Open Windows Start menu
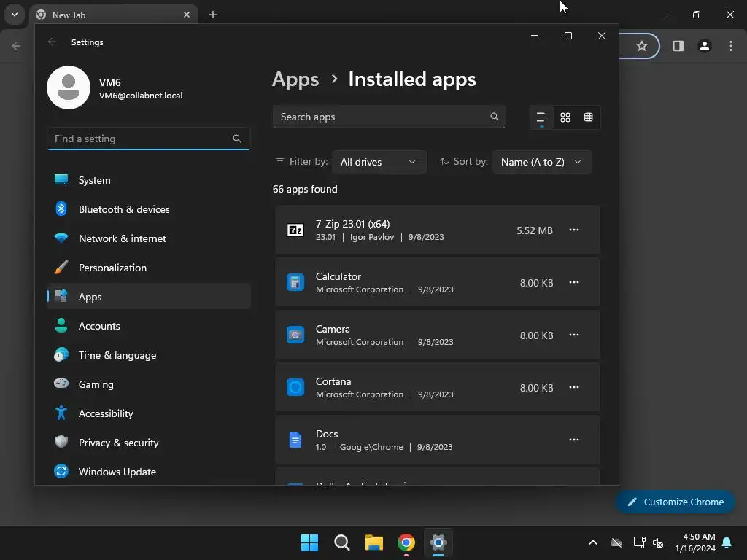Screen dimensions: 747x560 309,542
